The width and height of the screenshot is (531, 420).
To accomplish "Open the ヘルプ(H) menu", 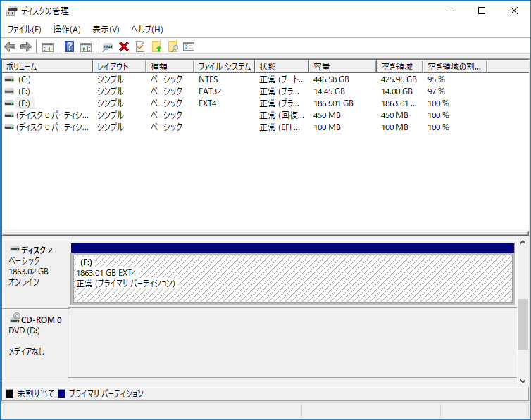I will [147, 30].
